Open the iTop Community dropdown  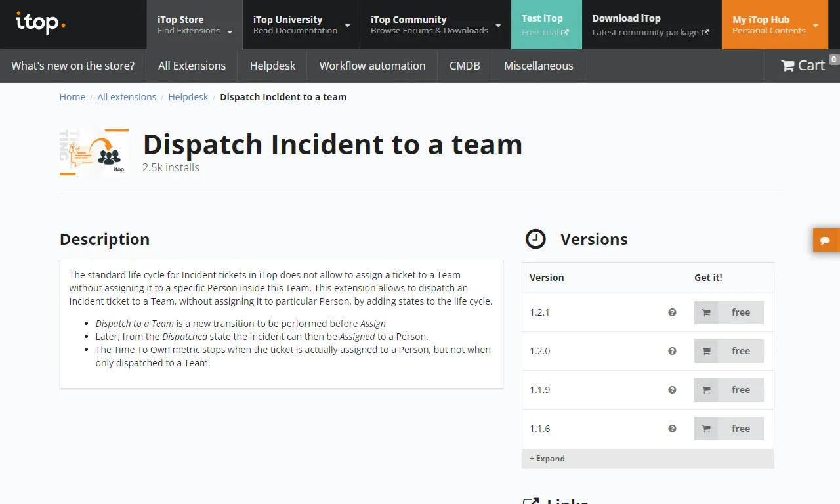tap(435, 24)
